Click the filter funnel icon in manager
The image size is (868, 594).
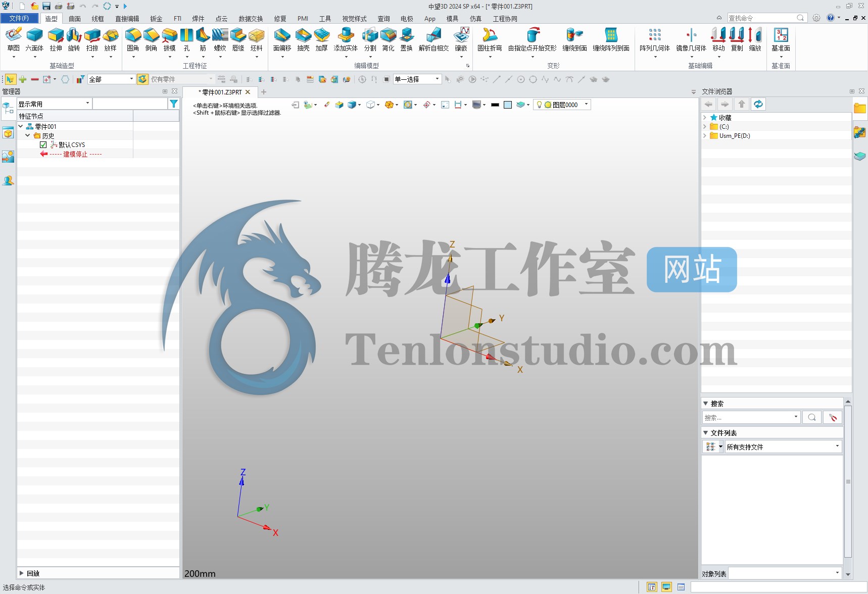173,104
